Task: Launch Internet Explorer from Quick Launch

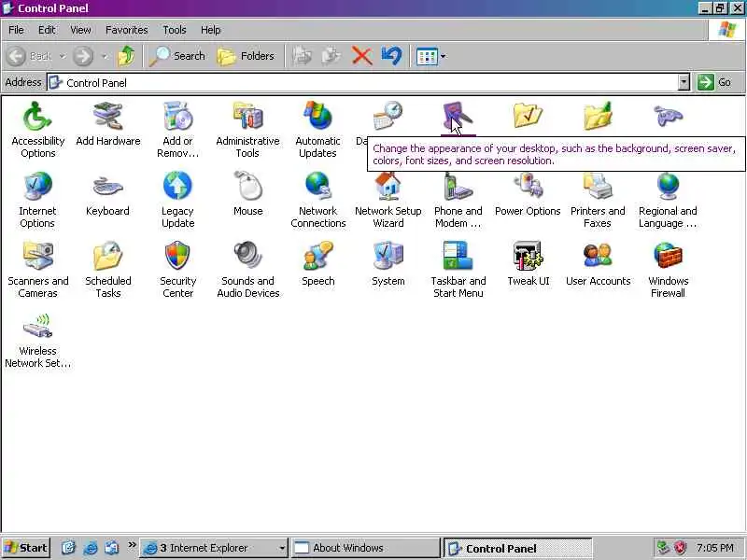Action: click(x=90, y=548)
